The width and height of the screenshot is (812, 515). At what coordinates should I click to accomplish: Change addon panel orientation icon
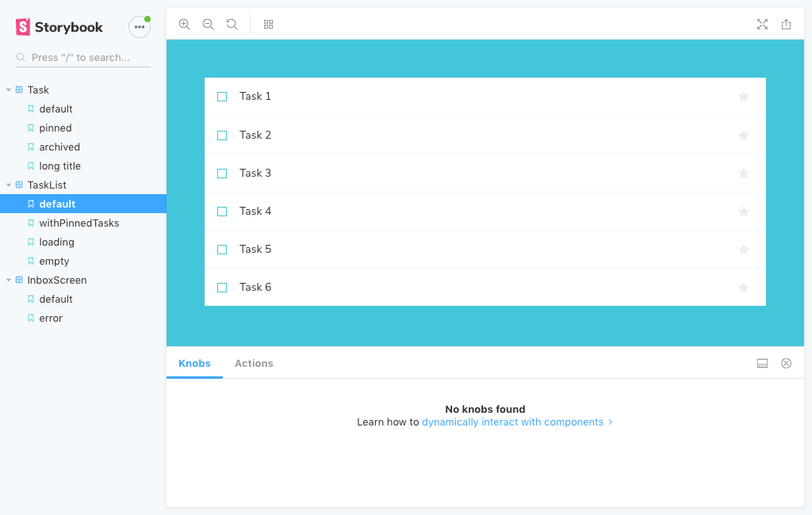coord(762,364)
